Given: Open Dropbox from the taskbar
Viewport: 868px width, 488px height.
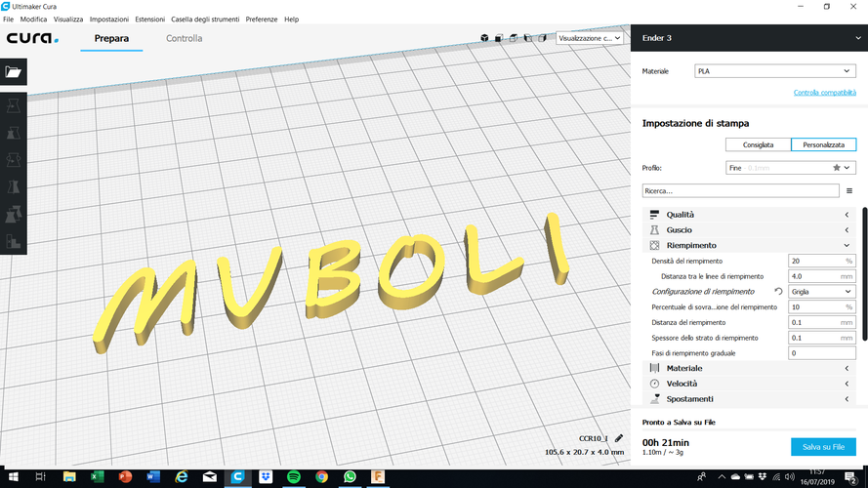Looking at the screenshot, I should tap(266, 476).
